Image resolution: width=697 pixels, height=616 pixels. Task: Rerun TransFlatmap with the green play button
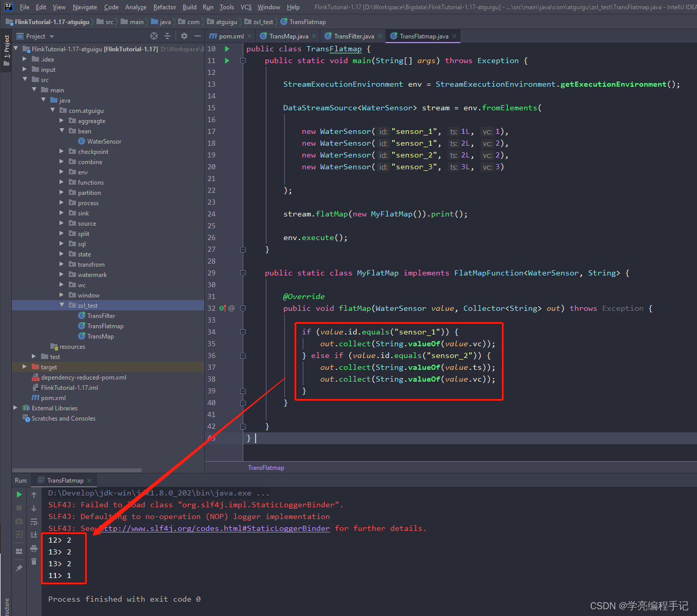click(x=19, y=494)
